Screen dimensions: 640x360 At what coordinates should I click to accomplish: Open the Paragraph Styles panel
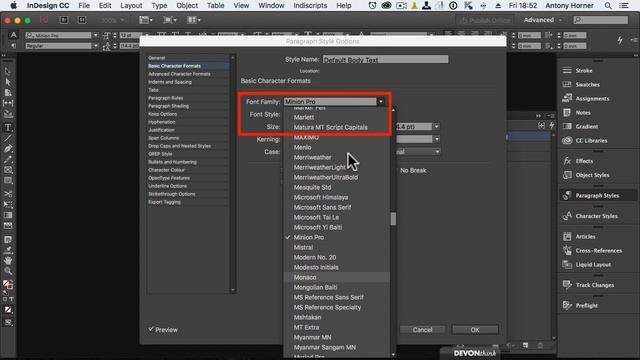click(598, 196)
